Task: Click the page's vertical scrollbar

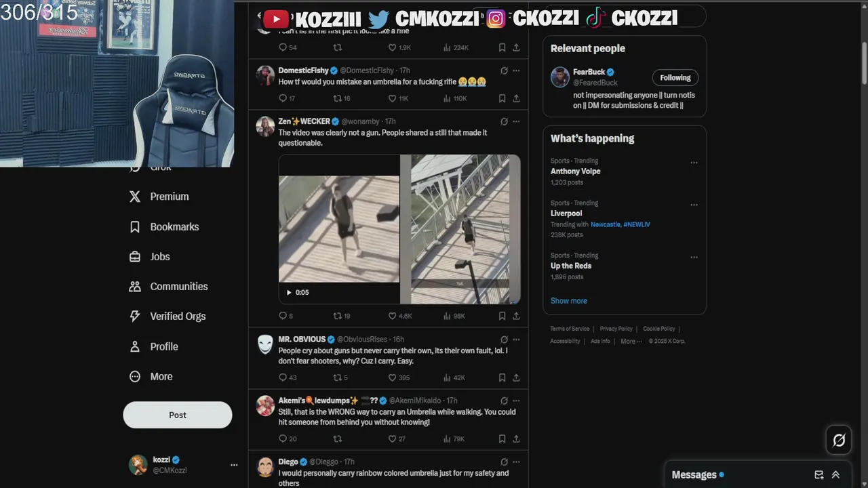Action: tap(864, 64)
